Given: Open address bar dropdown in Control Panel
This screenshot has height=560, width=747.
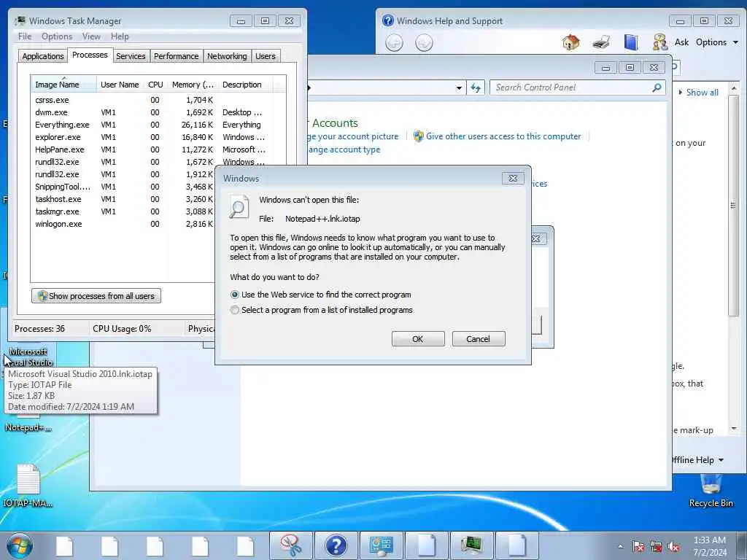Looking at the screenshot, I should (x=459, y=88).
